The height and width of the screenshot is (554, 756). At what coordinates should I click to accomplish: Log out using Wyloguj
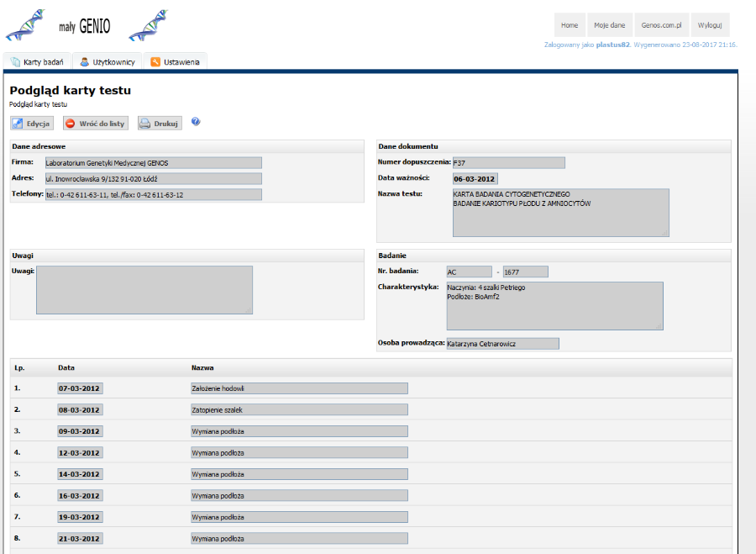[x=711, y=25]
